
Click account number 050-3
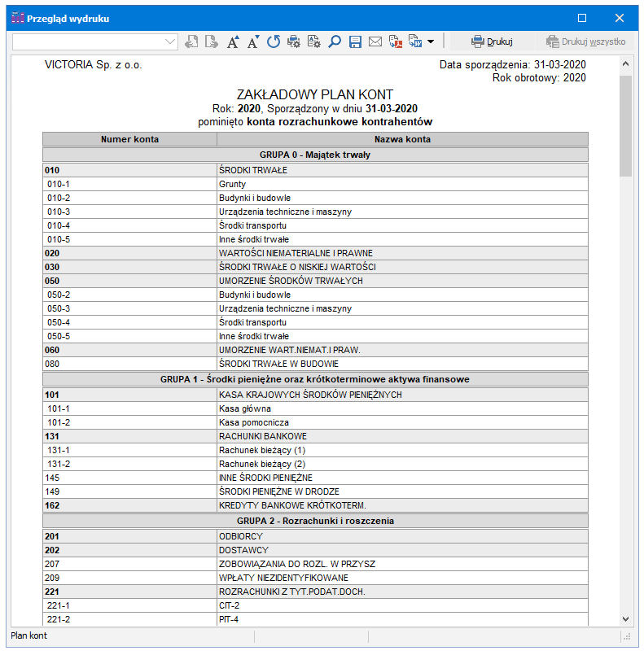[59, 308]
